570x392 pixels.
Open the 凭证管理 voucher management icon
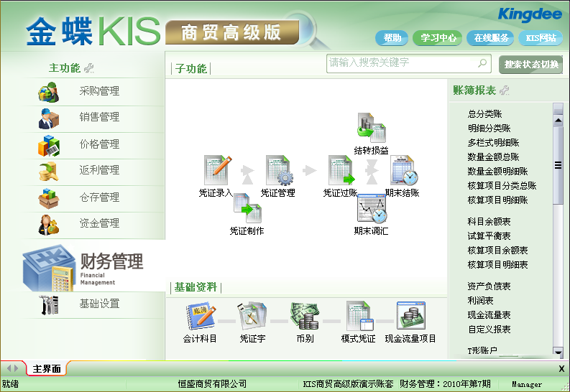point(277,172)
